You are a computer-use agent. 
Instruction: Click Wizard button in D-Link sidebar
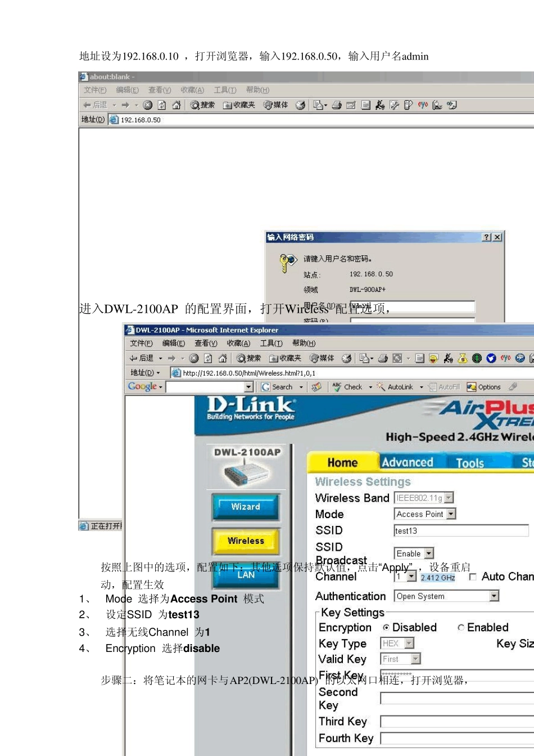coord(246,507)
